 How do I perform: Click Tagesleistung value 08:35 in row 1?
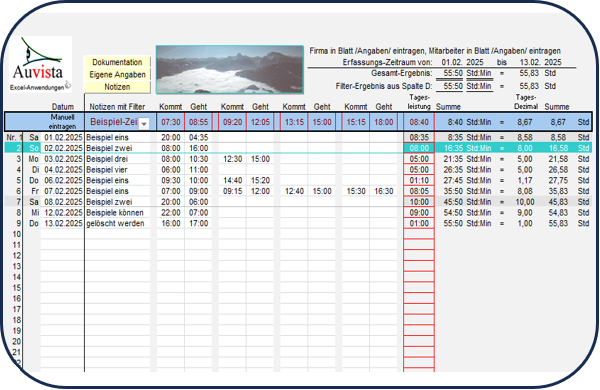419,137
